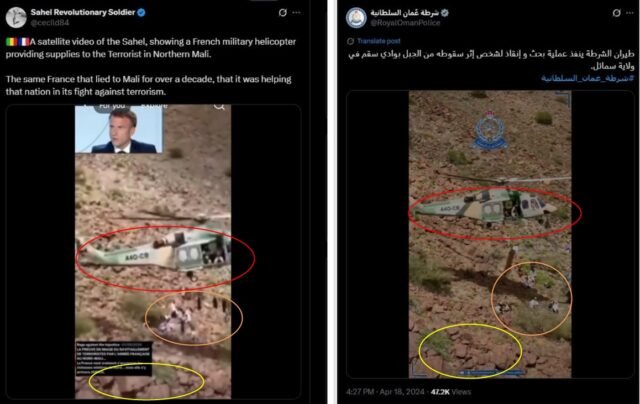Screen dimensions: 640x404
Task: Open Royal Oman Police profile avatar
Action: (x=356, y=18)
